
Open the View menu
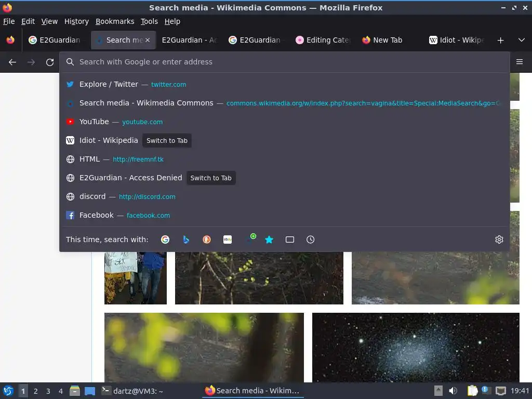tap(49, 21)
